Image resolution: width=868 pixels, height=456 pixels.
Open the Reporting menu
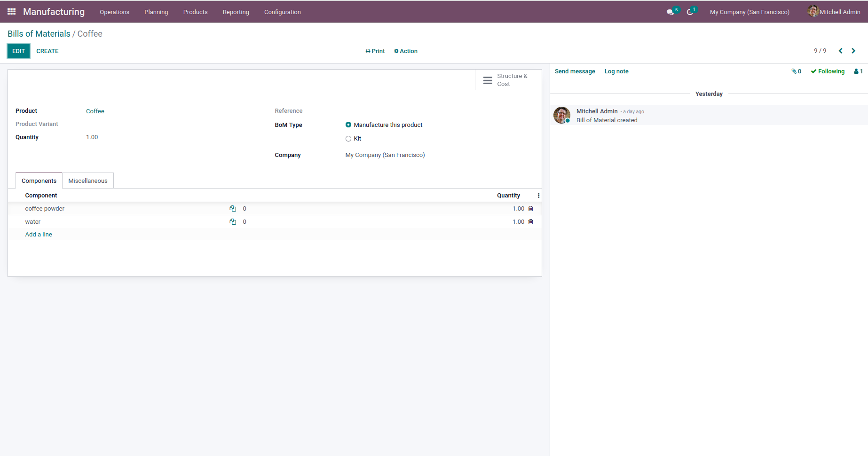pyautogui.click(x=236, y=12)
